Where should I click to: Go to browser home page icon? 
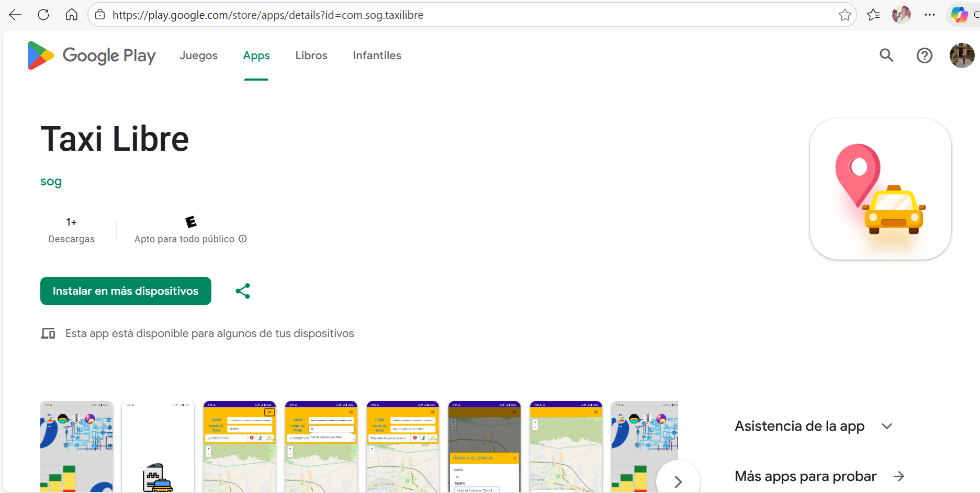pyautogui.click(x=72, y=15)
